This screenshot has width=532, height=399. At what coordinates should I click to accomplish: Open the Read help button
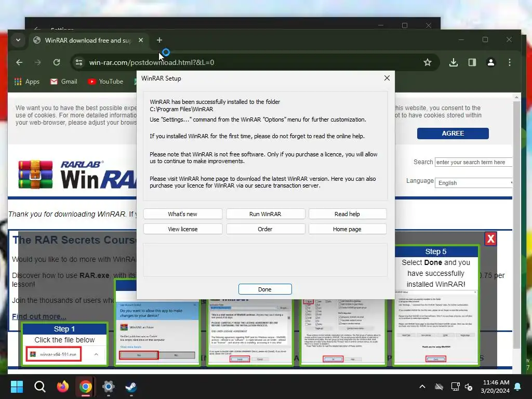347,214
